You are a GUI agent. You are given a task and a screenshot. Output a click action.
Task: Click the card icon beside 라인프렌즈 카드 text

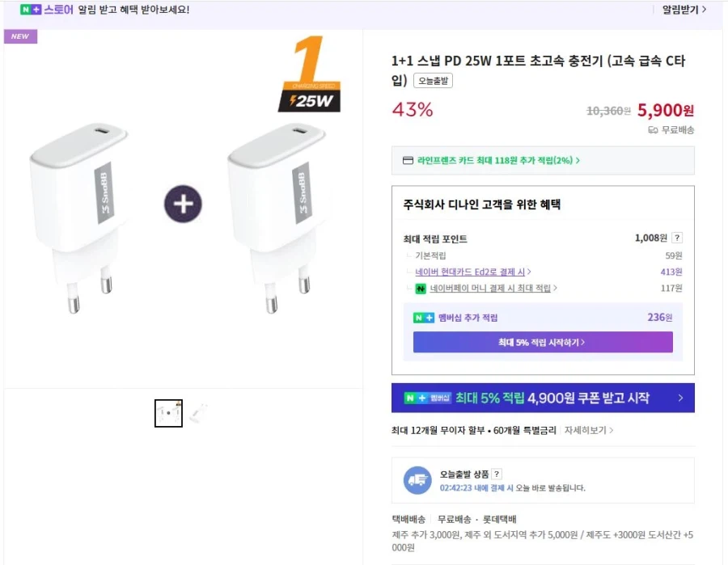pos(407,160)
